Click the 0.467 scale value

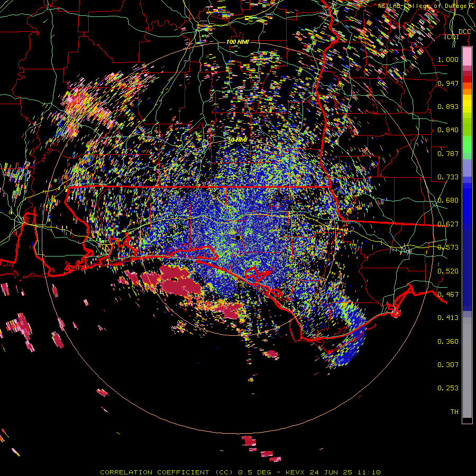click(448, 295)
